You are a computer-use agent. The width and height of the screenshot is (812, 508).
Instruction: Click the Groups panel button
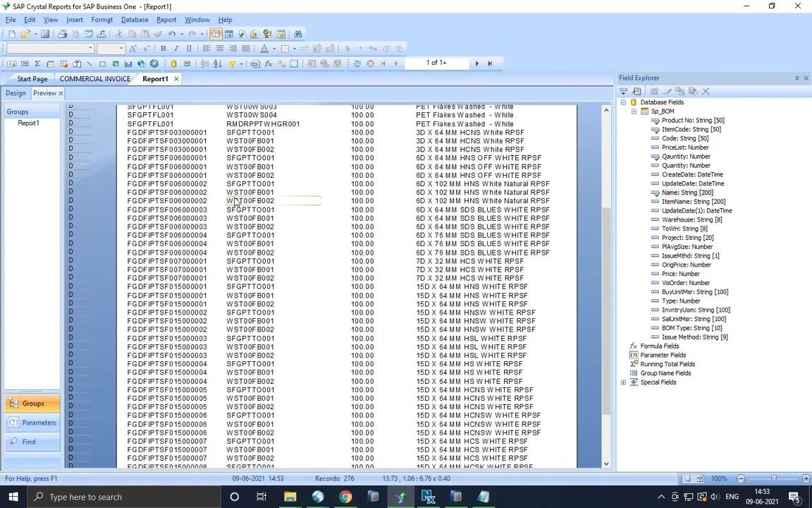point(32,404)
